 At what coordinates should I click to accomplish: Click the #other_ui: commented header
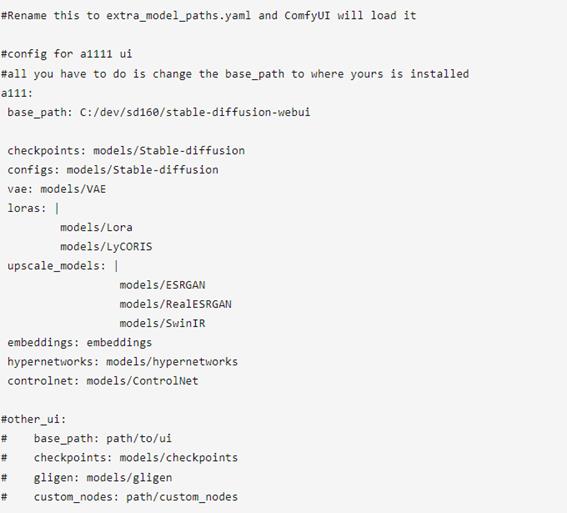click(34, 419)
